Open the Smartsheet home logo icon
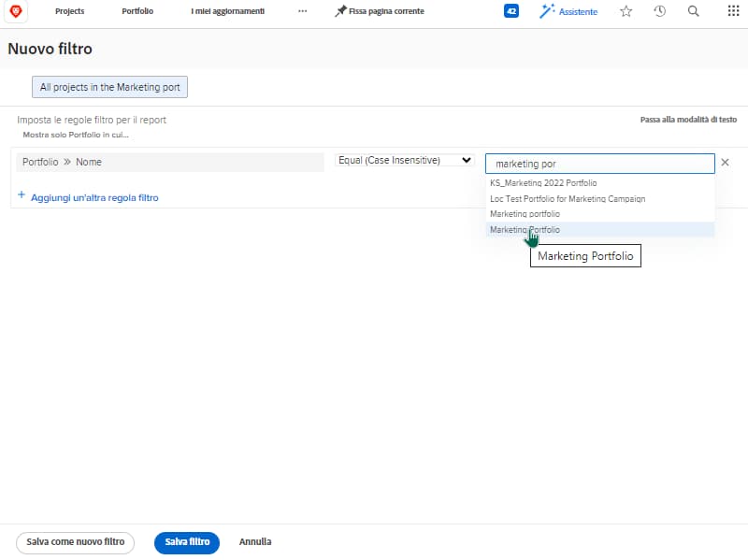 15,11
